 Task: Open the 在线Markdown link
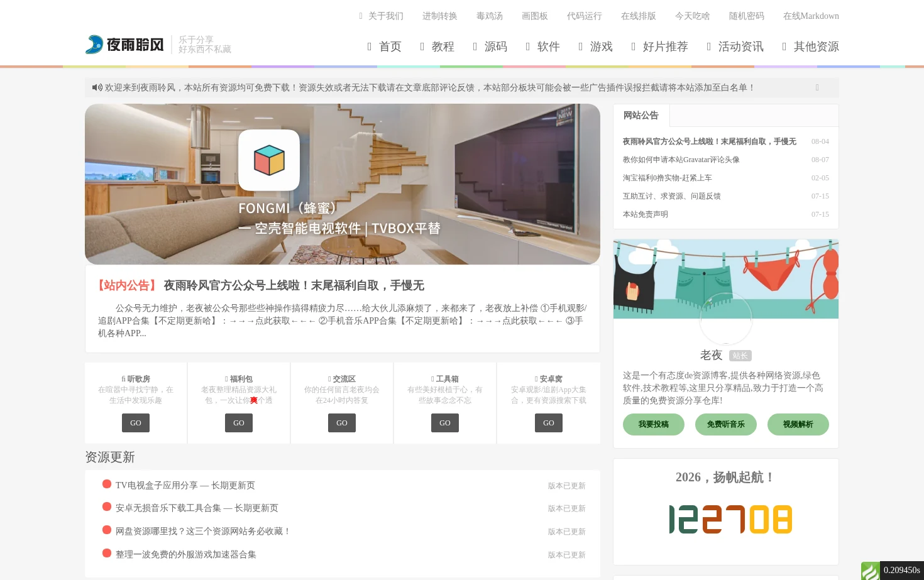811,16
